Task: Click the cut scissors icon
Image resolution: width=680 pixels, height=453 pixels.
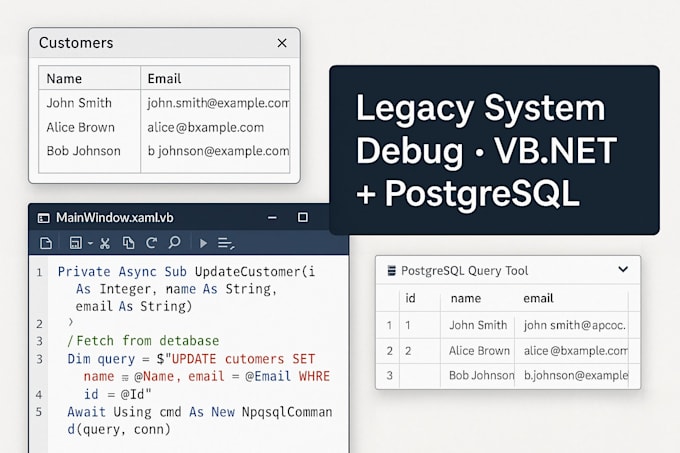Action: 105,243
